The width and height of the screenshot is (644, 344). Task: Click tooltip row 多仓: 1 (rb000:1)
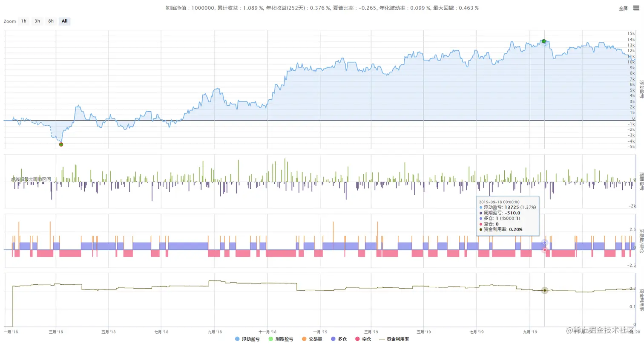click(500, 218)
